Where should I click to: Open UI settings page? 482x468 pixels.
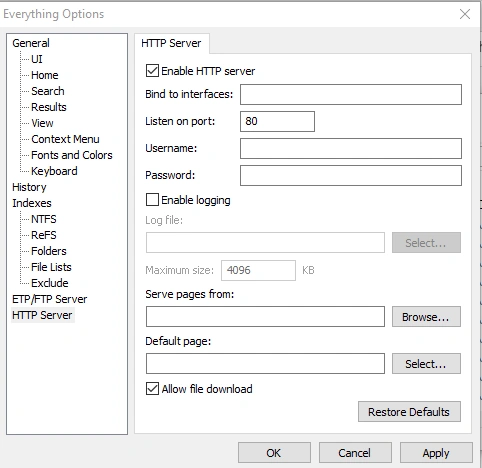pos(37,59)
